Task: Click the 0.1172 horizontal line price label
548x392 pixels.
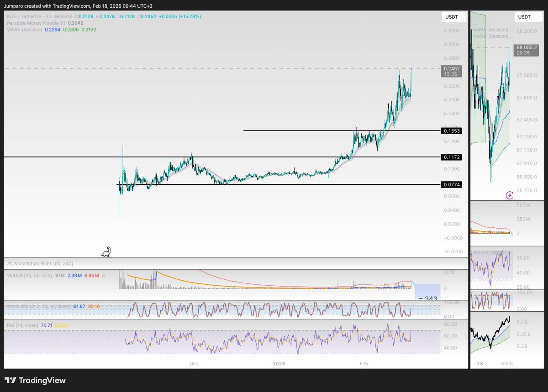Action: (x=451, y=157)
